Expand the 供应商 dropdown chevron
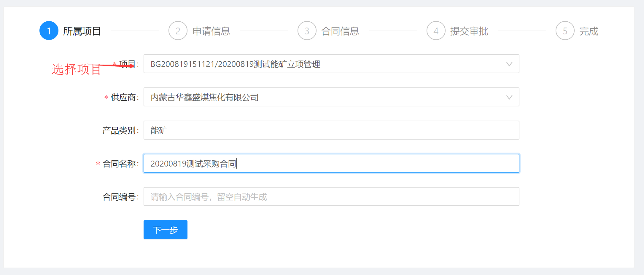644x275 pixels. (x=509, y=97)
